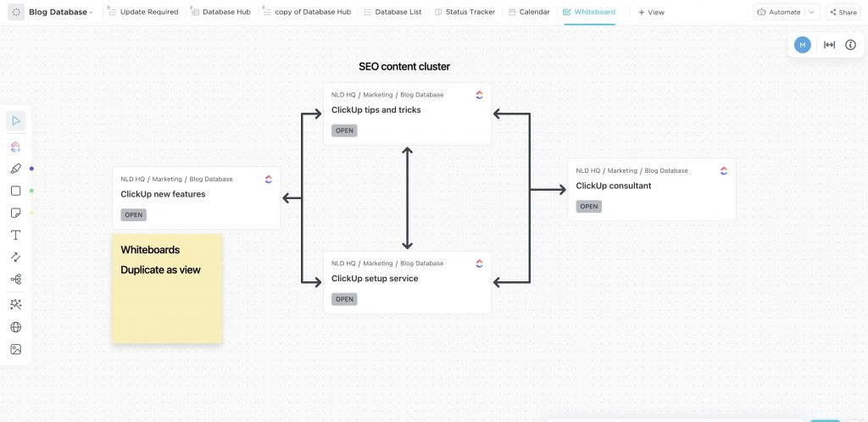Viewport: 868px width, 422px height.
Task: Open the Calendar view tab
Action: point(529,12)
